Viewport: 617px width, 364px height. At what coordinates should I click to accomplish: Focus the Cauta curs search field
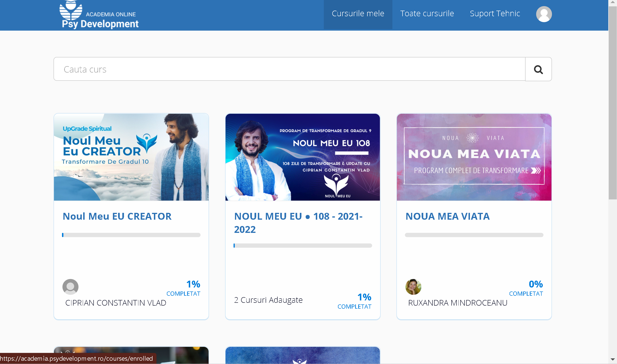(x=289, y=69)
